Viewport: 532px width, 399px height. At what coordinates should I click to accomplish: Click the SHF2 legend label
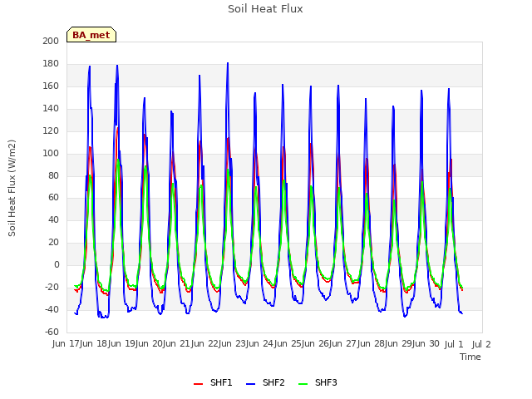point(273,382)
